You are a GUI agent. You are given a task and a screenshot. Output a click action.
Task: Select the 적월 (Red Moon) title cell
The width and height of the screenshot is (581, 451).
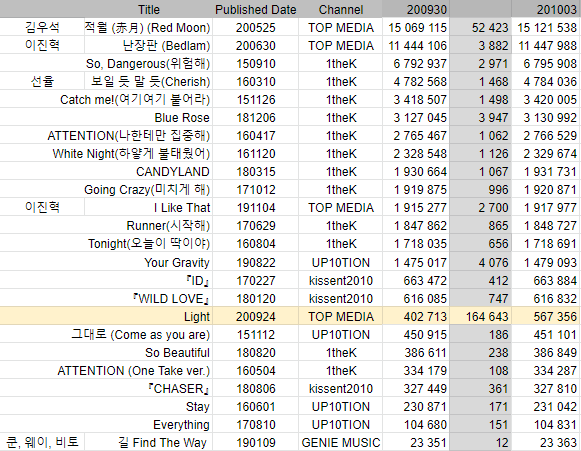(147, 27)
